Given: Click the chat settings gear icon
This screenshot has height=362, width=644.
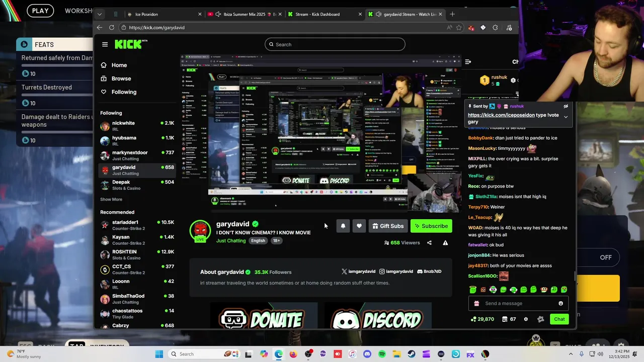Looking at the screenshot, I should click(526, 319).
